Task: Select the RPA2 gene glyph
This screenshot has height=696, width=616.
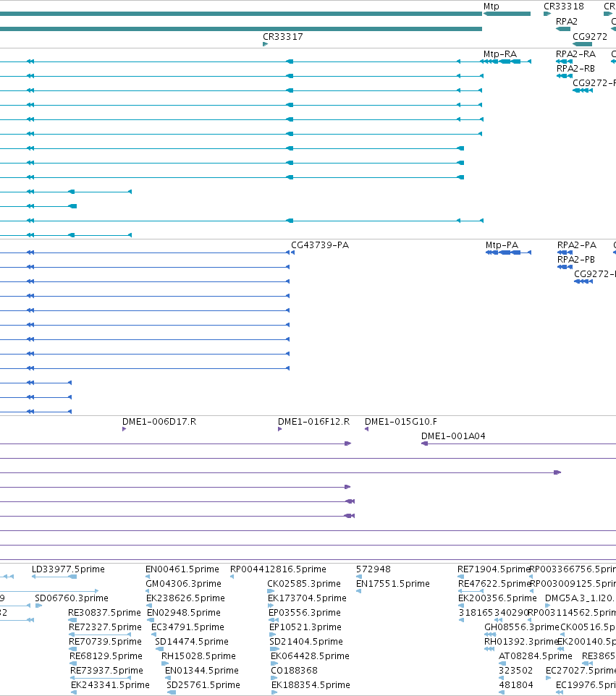Action: tap(563, 29)
